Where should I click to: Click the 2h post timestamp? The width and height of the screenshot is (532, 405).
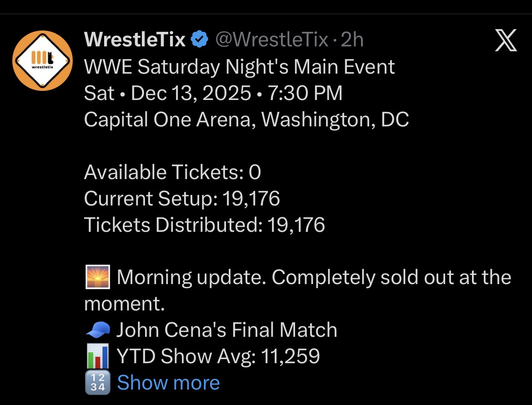point(352,40)
